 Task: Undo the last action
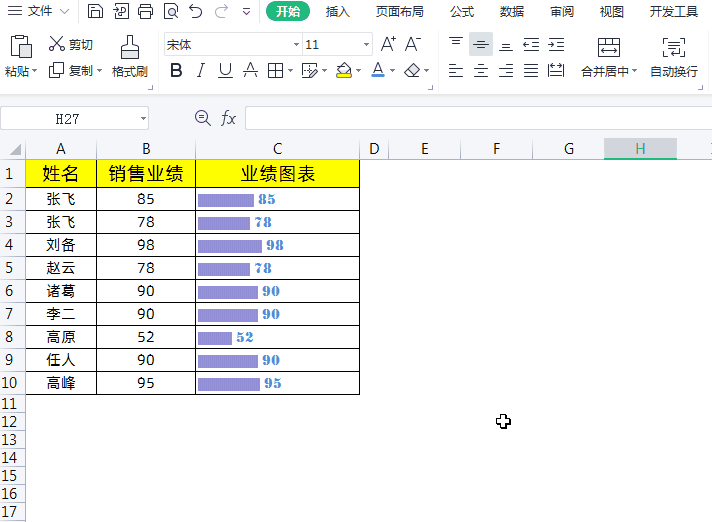(196, 11)
